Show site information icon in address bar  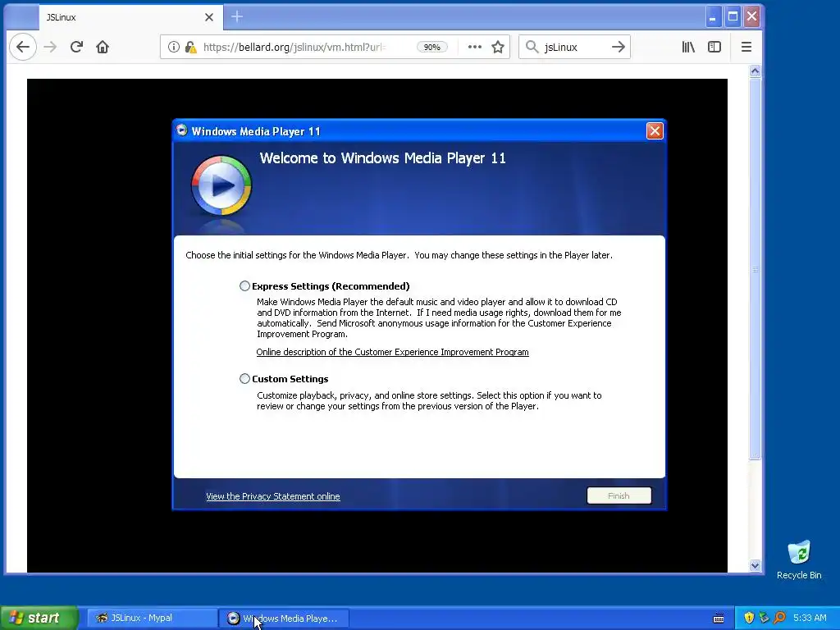click(x=174, y=47)
